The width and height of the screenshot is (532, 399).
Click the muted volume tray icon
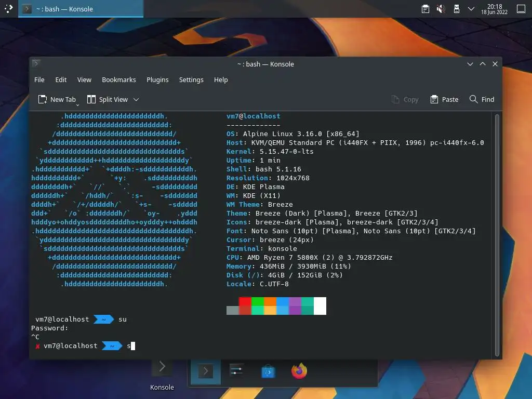[x=441, y=9]
